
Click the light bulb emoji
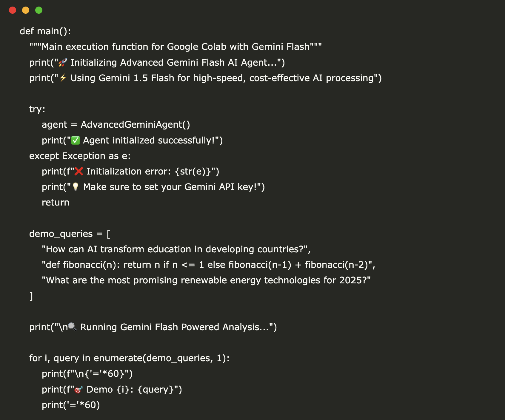76,187
